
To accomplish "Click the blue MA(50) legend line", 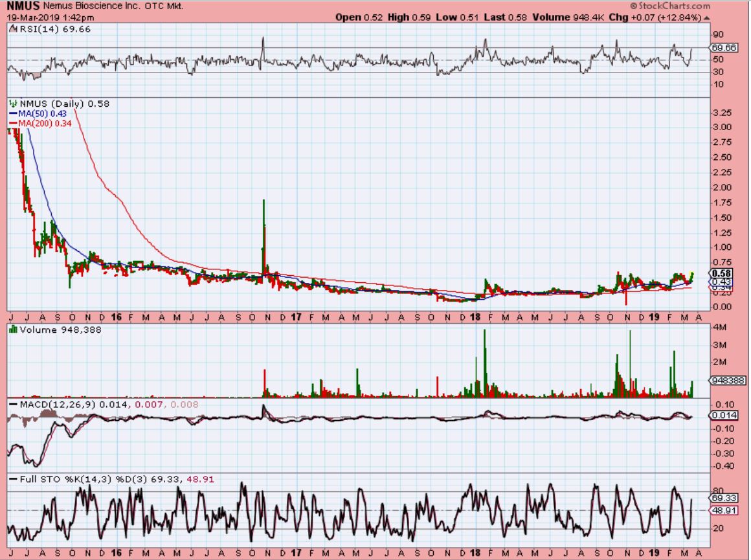I will pos(12,112).
